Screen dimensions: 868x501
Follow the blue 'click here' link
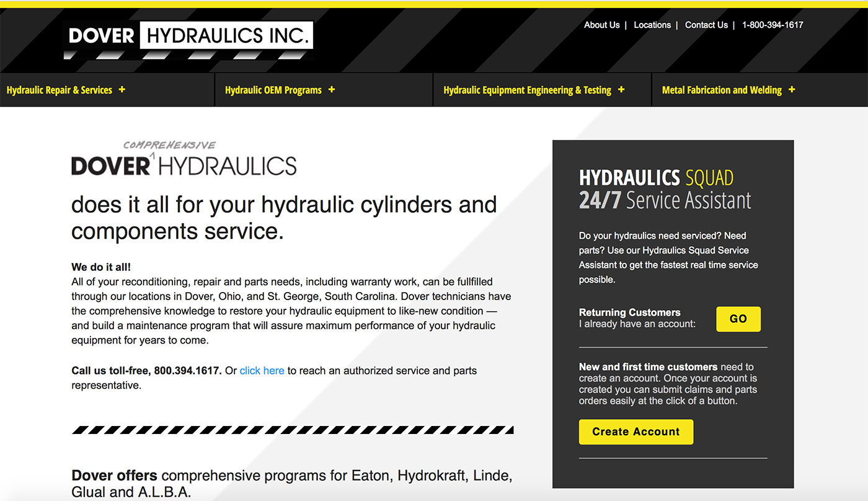pyautogui.click(x=262, y=370)
